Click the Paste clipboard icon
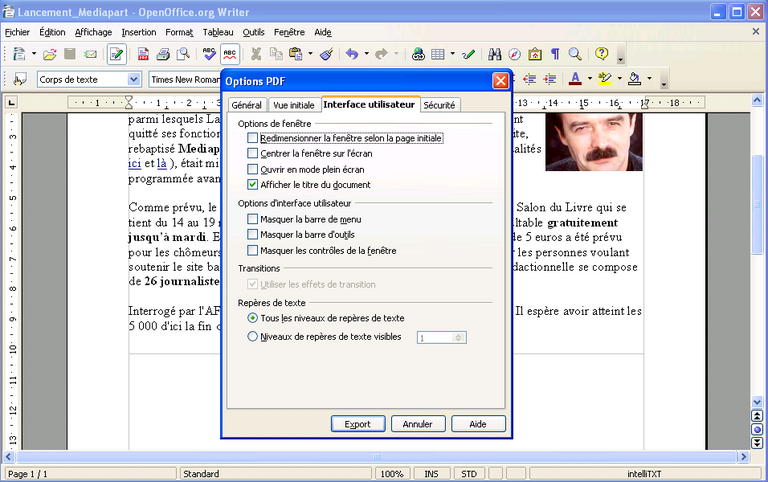Screen dimensions: 768x482 [x=296, y=54]
